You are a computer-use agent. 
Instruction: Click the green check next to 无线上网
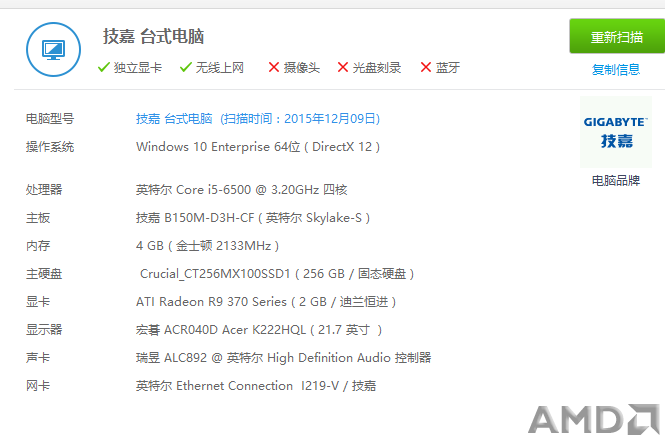pos(186,67)
